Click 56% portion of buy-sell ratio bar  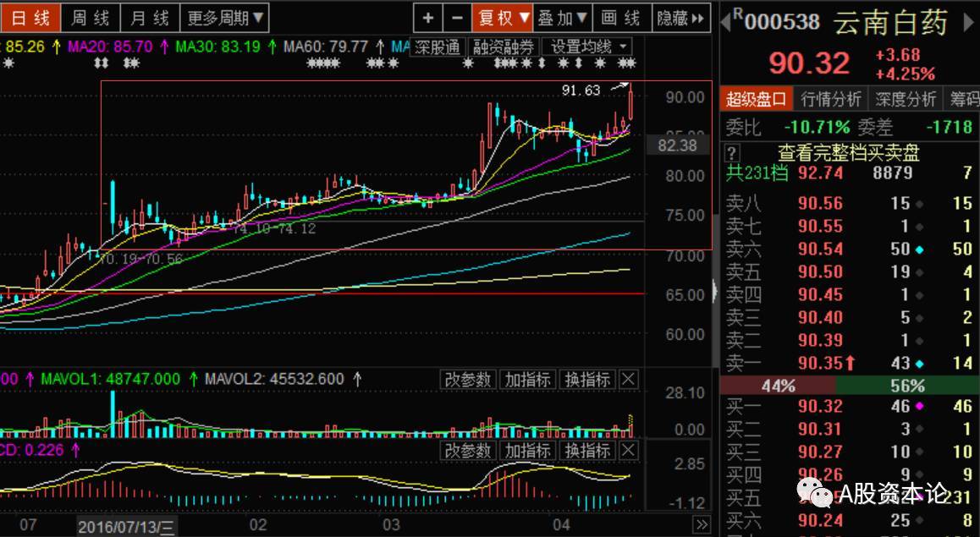(907, 386)
